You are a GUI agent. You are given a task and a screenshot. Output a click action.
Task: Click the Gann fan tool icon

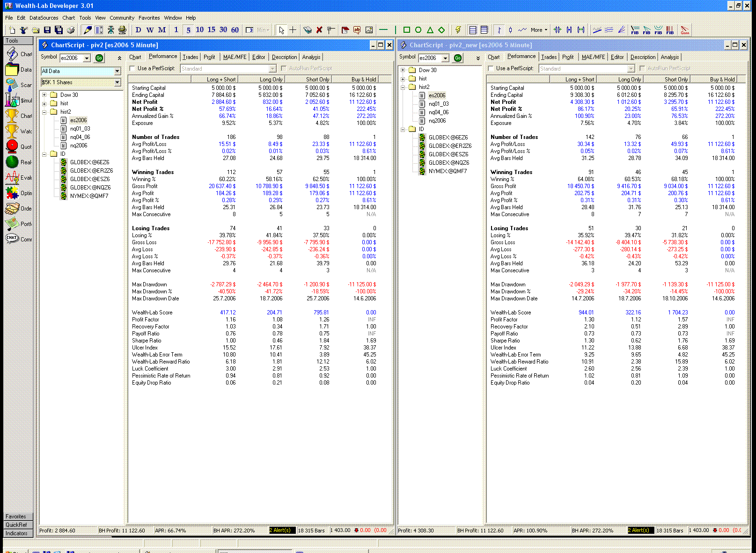pos(685,30)
